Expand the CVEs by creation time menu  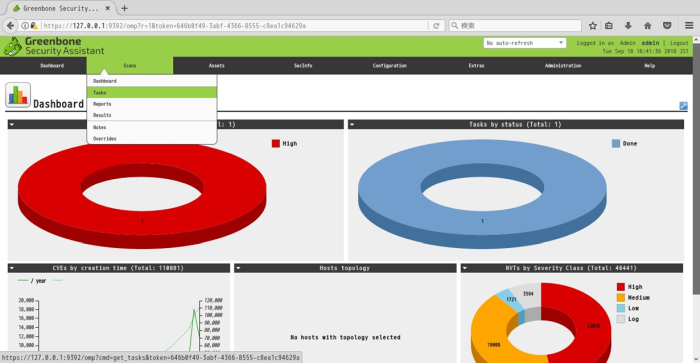point(12,268)
